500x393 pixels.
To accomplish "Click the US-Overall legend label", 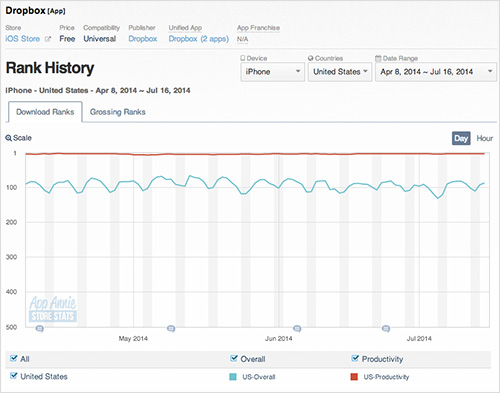I will point(259,377).
